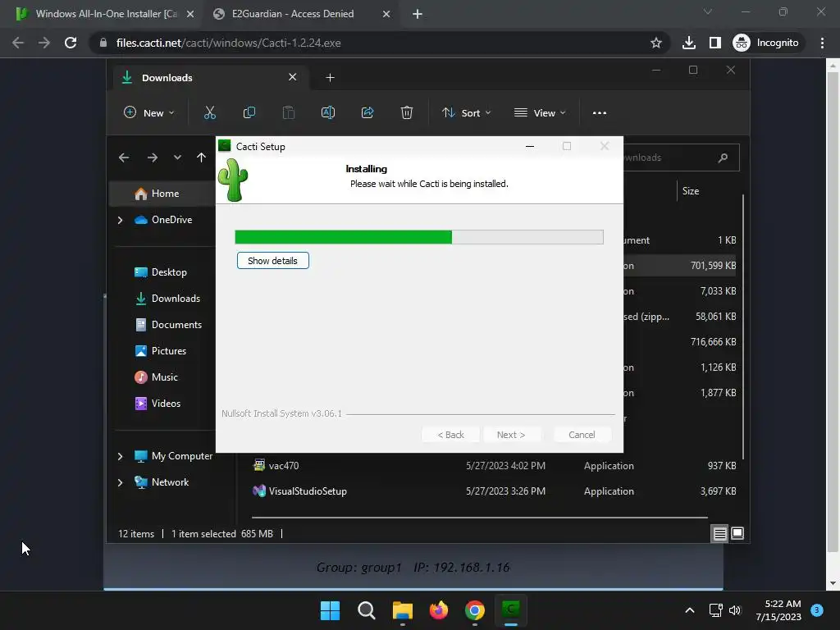This screenshot has height=630, width=840.
Task: Expand the My Computer tree node
Action: [120, 456]
